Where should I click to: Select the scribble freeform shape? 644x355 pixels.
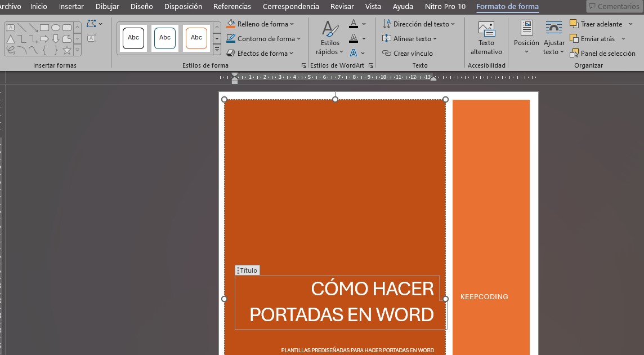(11, 51)
